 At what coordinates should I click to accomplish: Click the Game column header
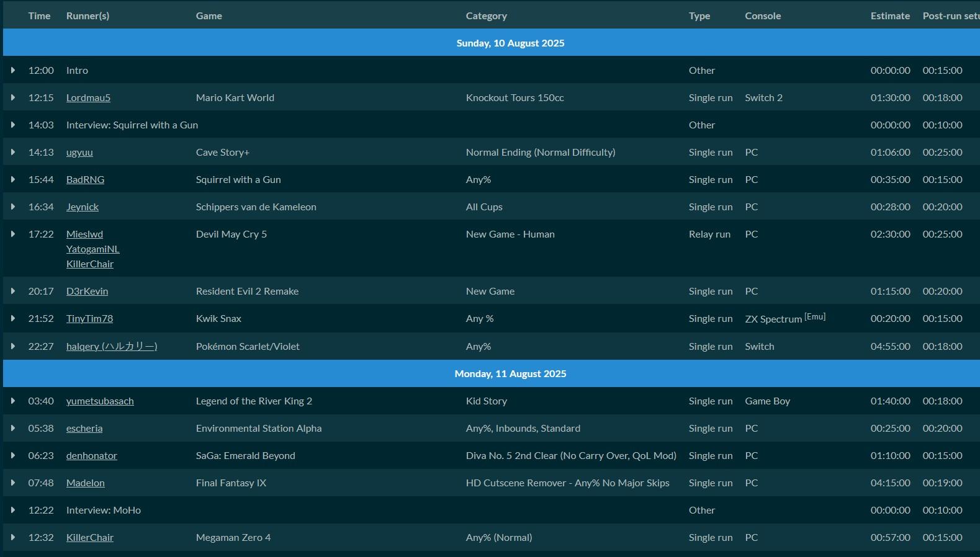(x=209, y=16)
